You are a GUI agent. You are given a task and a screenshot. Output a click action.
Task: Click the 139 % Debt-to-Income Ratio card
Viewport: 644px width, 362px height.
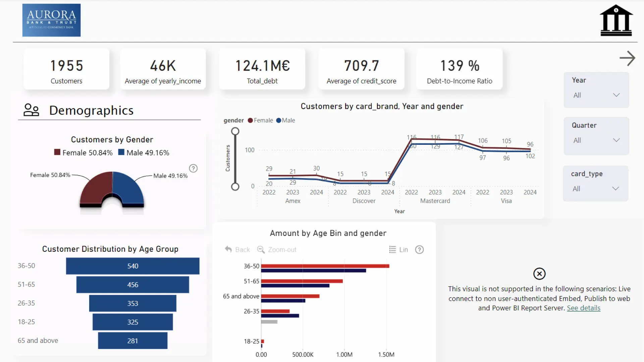coord(460,69)
